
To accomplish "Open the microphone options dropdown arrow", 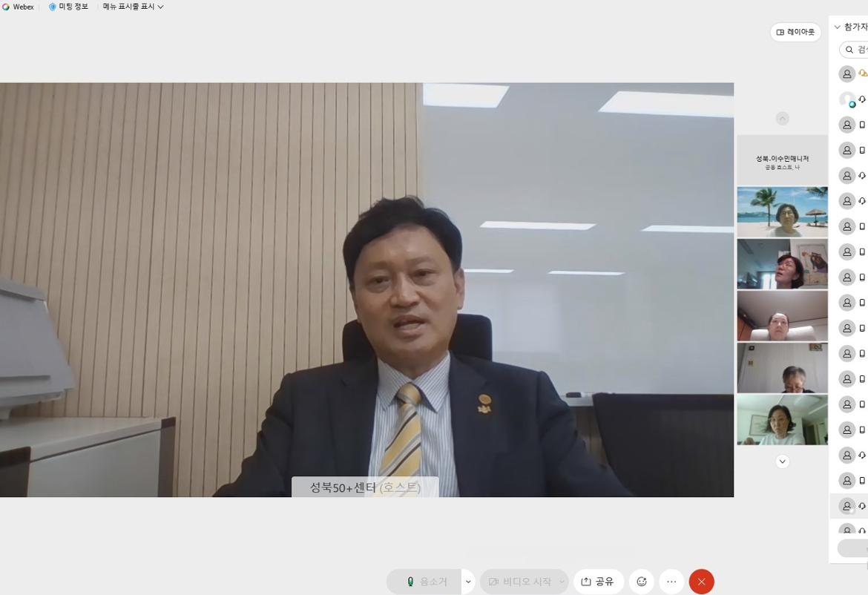I will pos(467,582).
